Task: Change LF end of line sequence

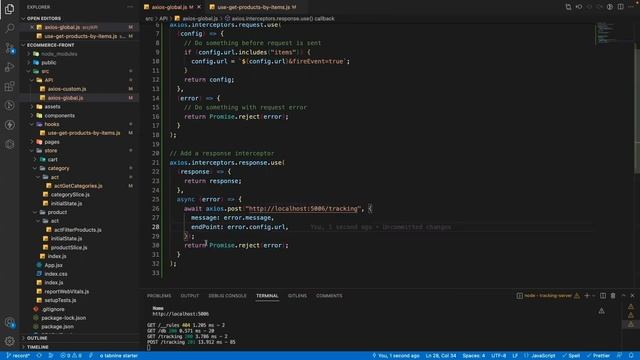Action: pos(515,356)
